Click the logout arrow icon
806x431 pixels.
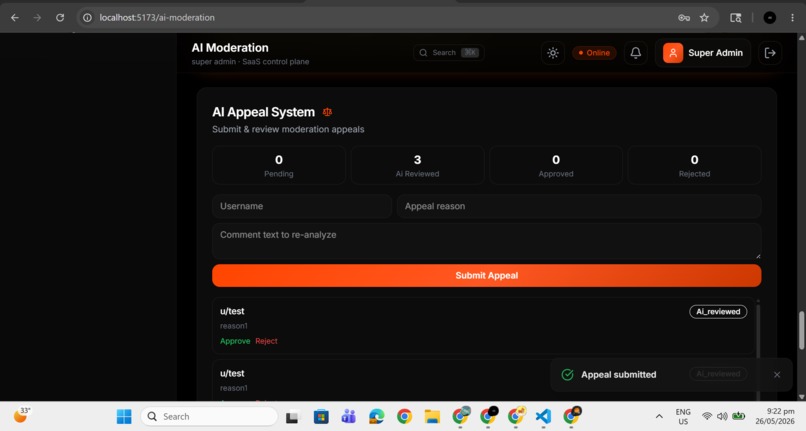tap(770, 53)
